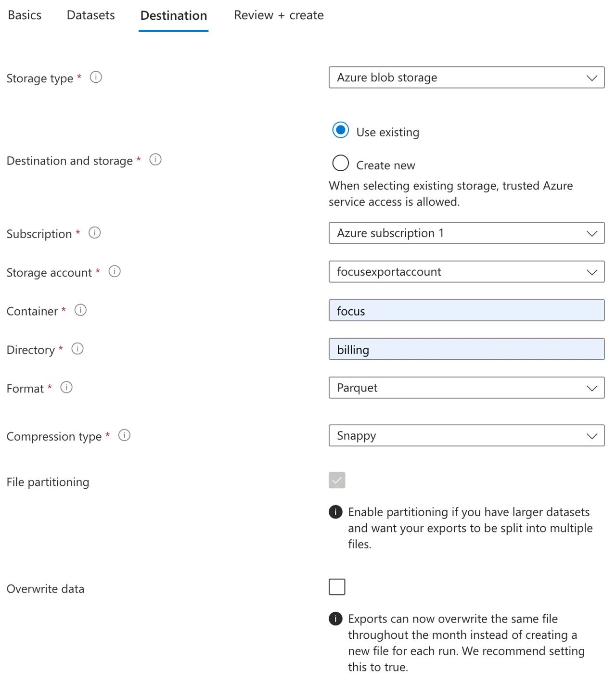Show info tooltip for Subscription
This screenshot has height=684, width=616.
pyautogui.click(x=95, y=233)
